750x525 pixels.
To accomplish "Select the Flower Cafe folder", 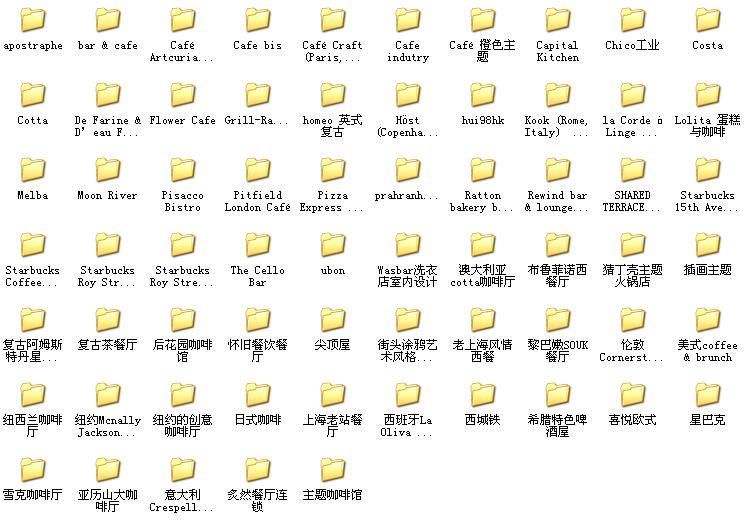I will (x=183, y=95).
